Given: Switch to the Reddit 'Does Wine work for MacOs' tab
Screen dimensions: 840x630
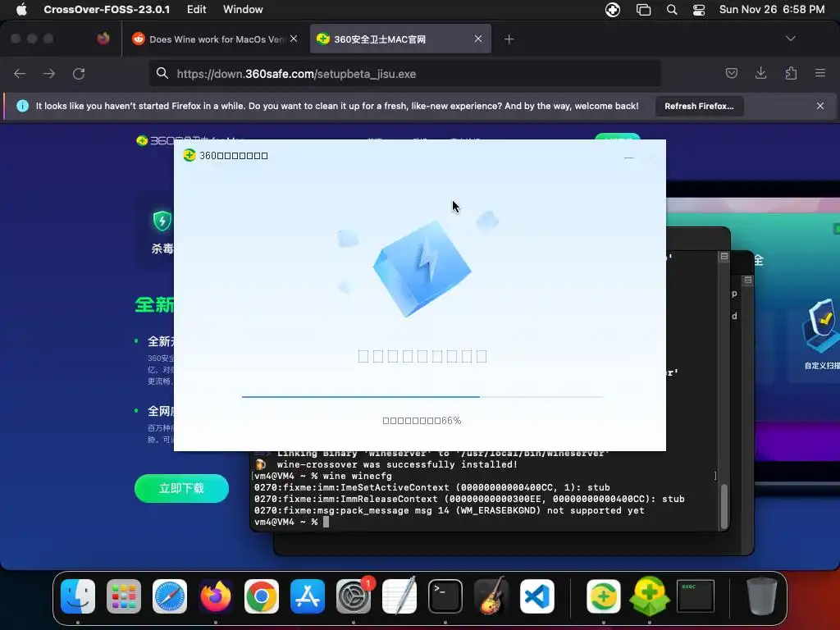Looking at the screenshot, I should click(214, 39).
